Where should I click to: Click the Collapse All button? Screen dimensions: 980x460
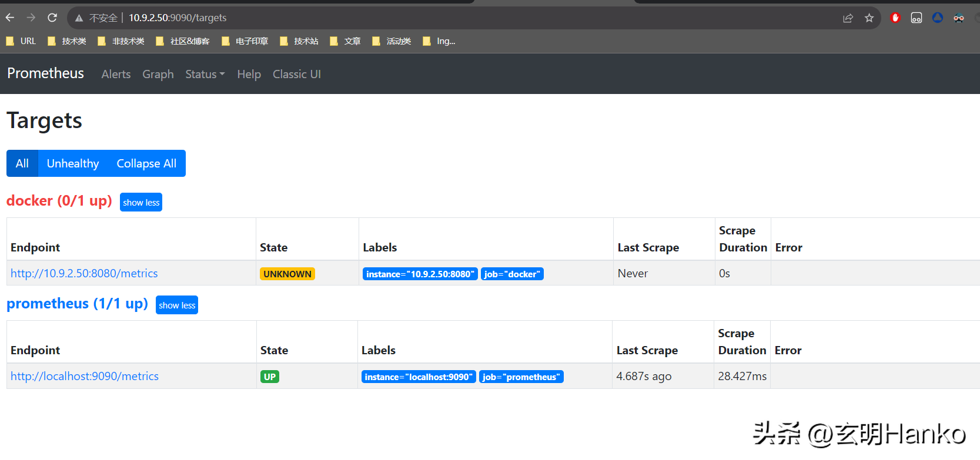point(146,163)
